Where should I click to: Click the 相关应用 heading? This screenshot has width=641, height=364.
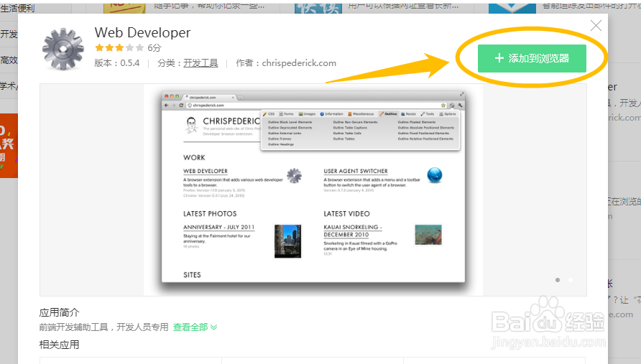(x=59, y=345)
